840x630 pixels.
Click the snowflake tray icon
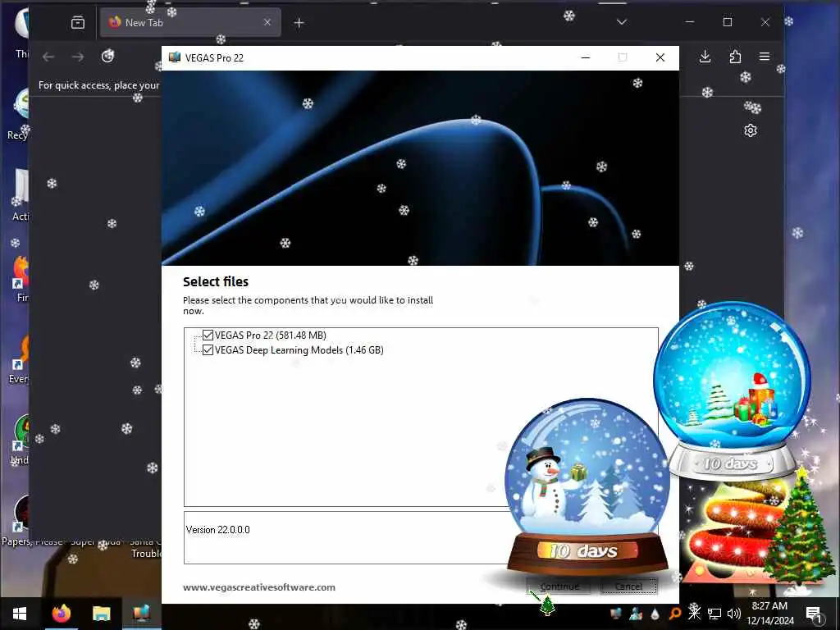[x=694, y=612]
